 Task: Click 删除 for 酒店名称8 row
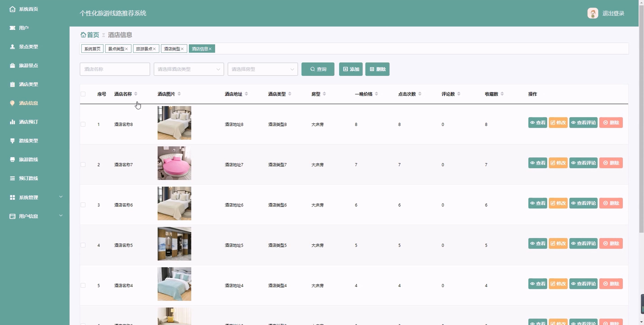611,123
